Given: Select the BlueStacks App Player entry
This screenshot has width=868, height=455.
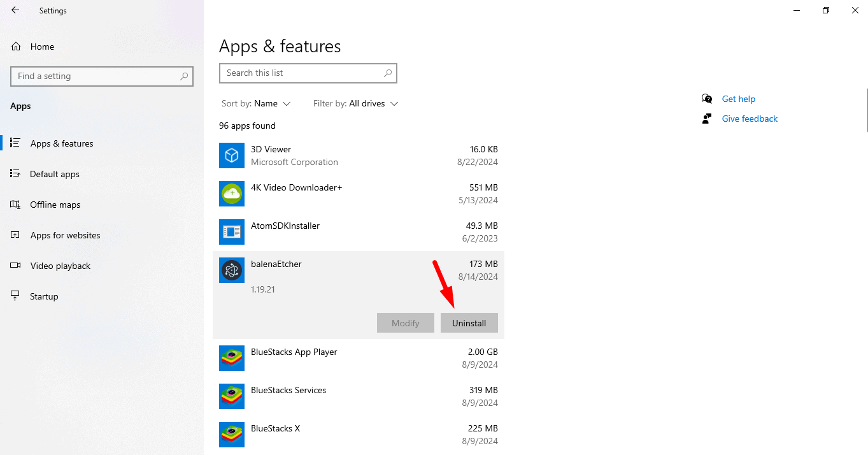Looking at the screenshot, I should click(x=359, y=358).
